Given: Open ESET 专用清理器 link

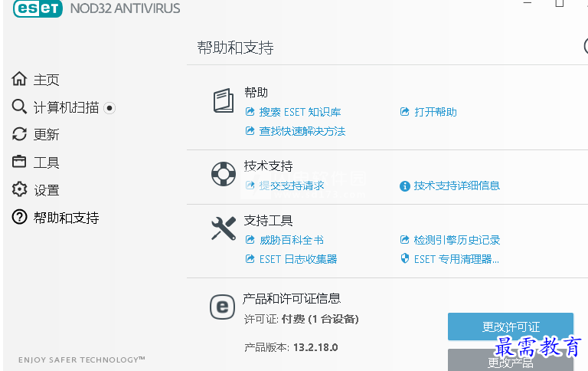Looking at the screenshot, I should click(x=456, y=259).
